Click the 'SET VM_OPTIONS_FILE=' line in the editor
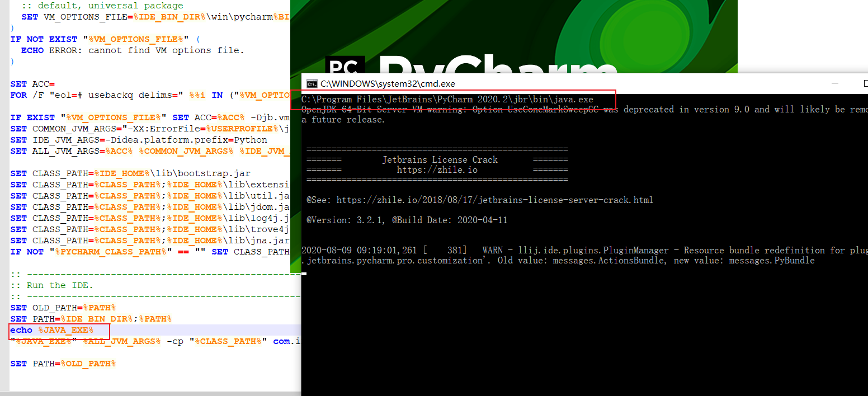 pos(155,17)
